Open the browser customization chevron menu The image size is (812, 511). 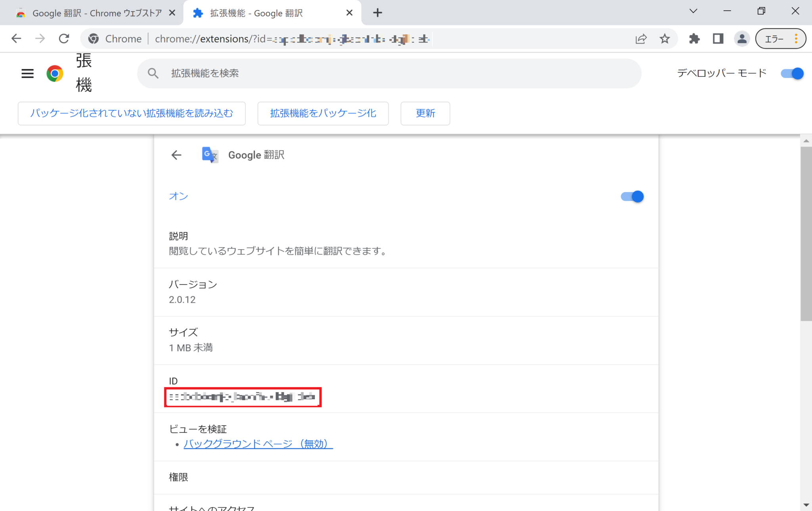[693, 11]
